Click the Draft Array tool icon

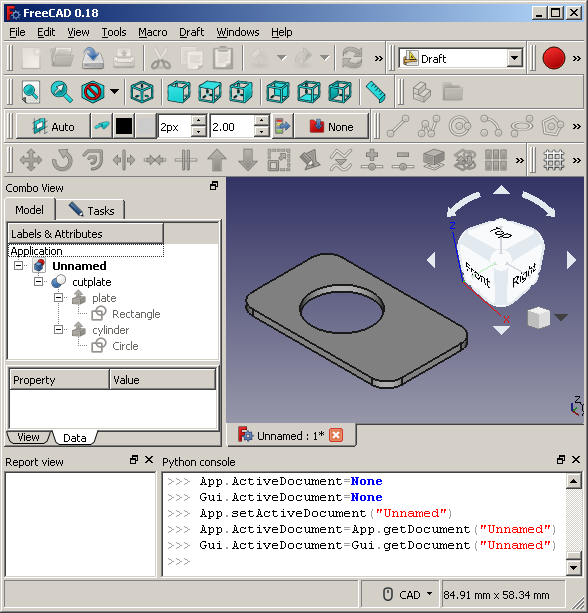[x=496, y=160]
